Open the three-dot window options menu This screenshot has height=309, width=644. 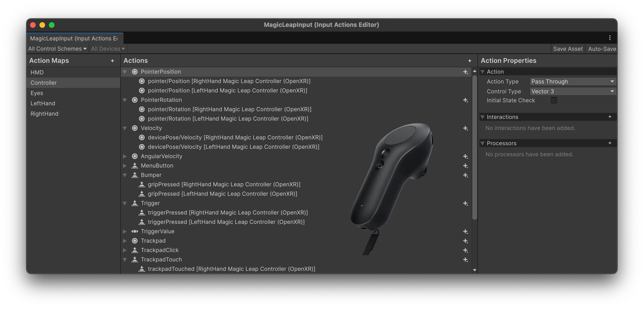pyautogui.click(x=610, y=38)
